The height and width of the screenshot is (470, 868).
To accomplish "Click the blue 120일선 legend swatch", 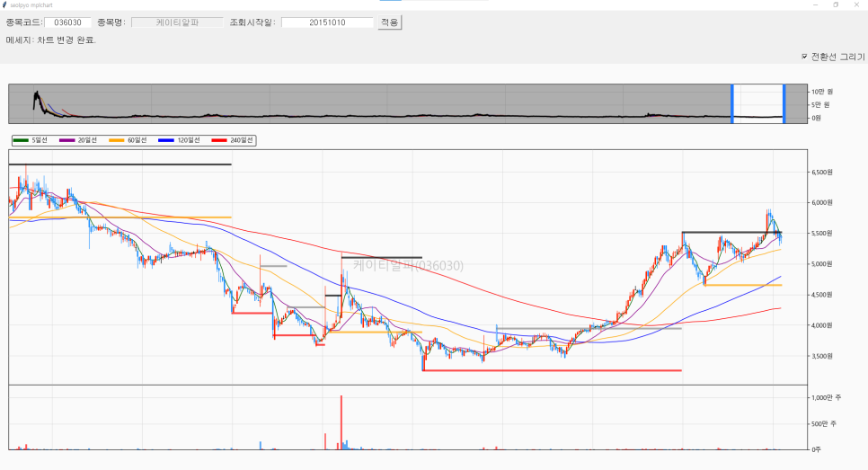I will (x=166, y=140).
